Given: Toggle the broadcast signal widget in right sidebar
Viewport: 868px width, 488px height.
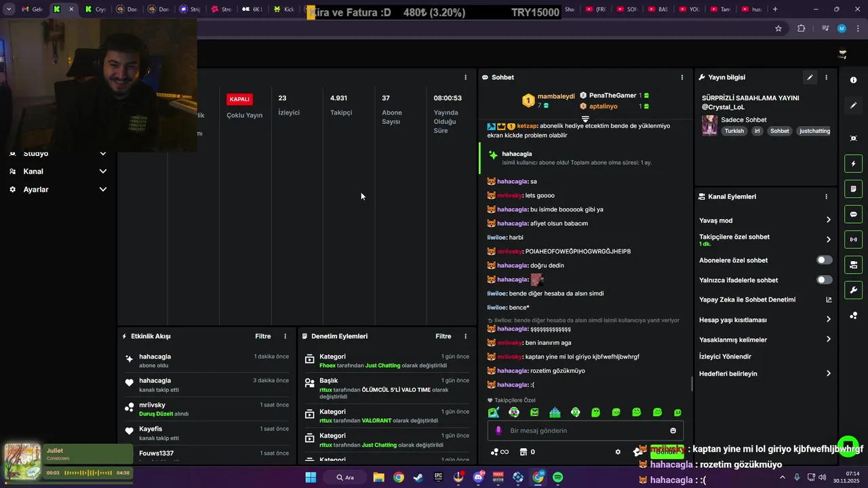Looking at the screenshot, I should (853, 239).
